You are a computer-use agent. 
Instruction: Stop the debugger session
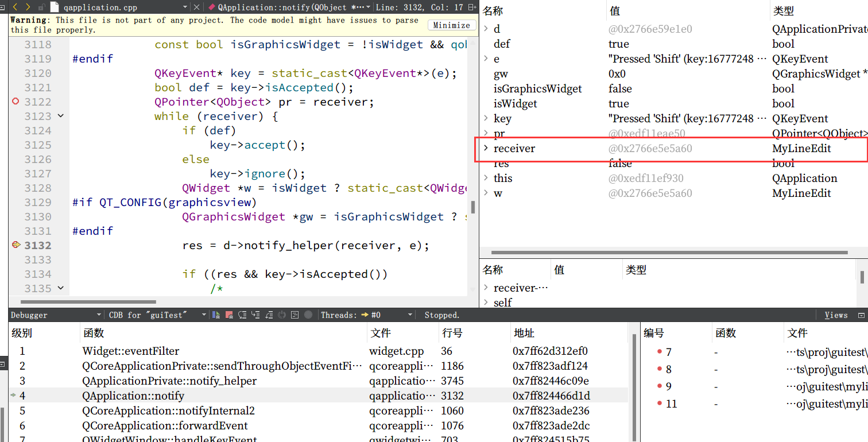[229, 315]
